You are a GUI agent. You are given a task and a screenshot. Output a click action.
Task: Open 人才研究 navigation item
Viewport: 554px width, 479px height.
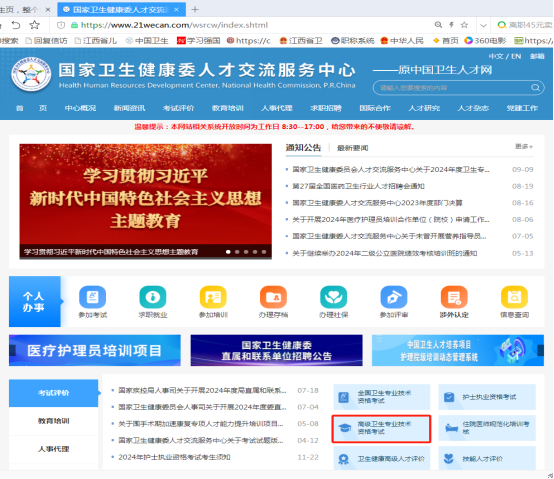pos(424,108)
